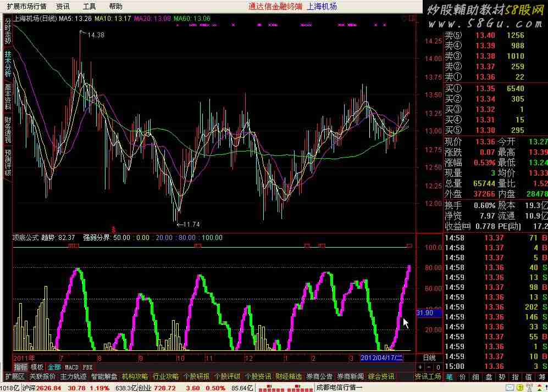This screenshot has height=392, width=548.
Task: Click the red-green arrows icon in status bar
Action: point(540,388)
